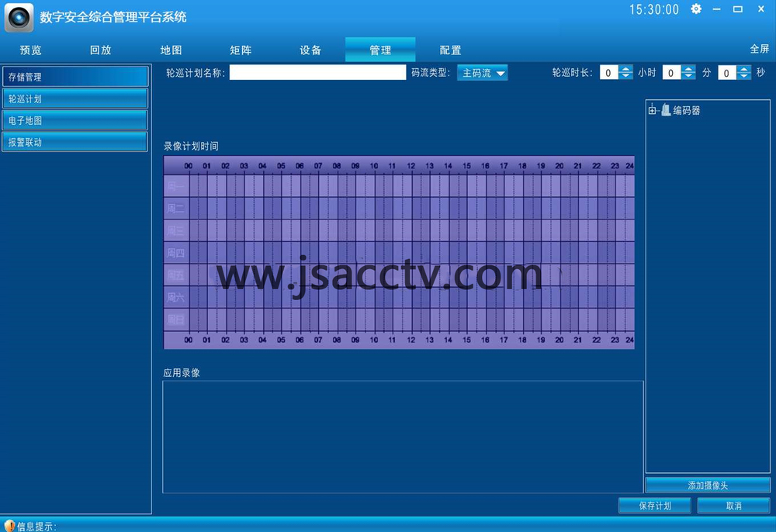Click the minutes number field

(x=671, y=73)
